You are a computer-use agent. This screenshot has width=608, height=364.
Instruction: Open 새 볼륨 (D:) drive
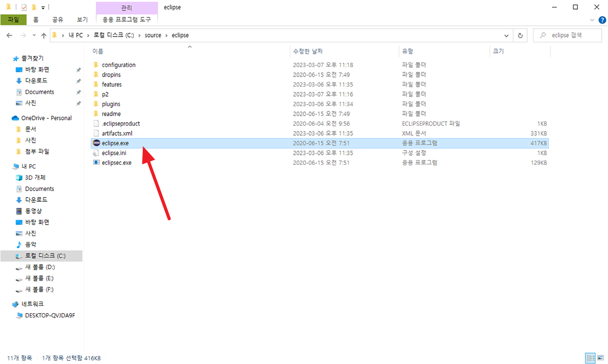(40, 267)
